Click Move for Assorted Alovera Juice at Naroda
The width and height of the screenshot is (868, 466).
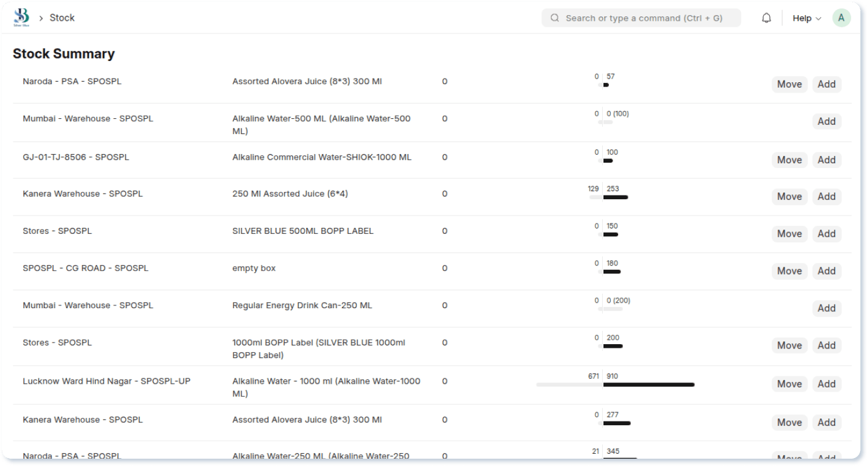click(789, 84)
